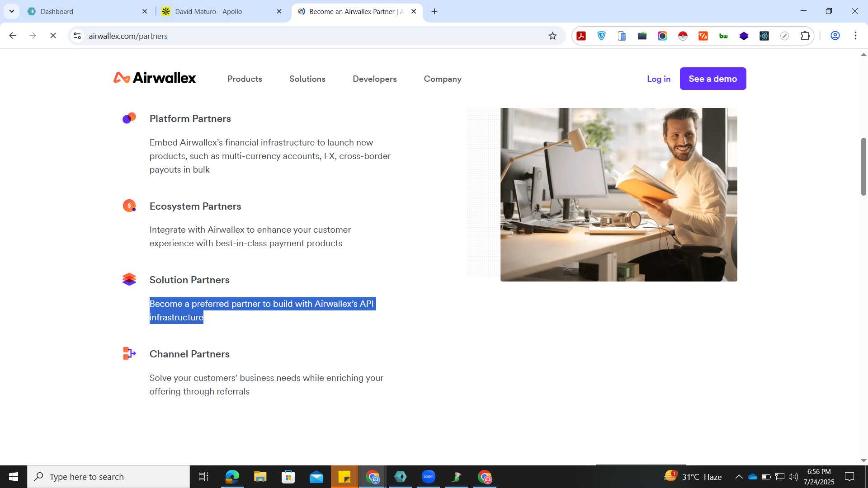The width and height of the screenshot is (868, 488).
Task: Expand the Products navigation menu
Action: (245, 79)
